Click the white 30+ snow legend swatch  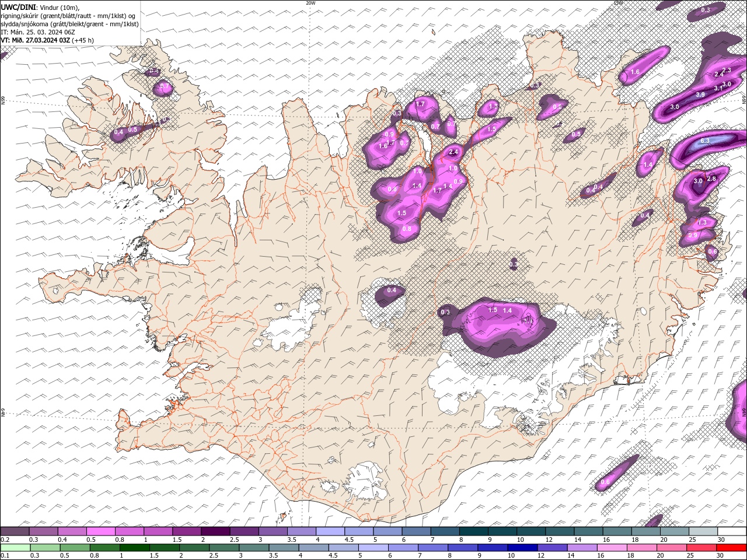coord(731,531)
